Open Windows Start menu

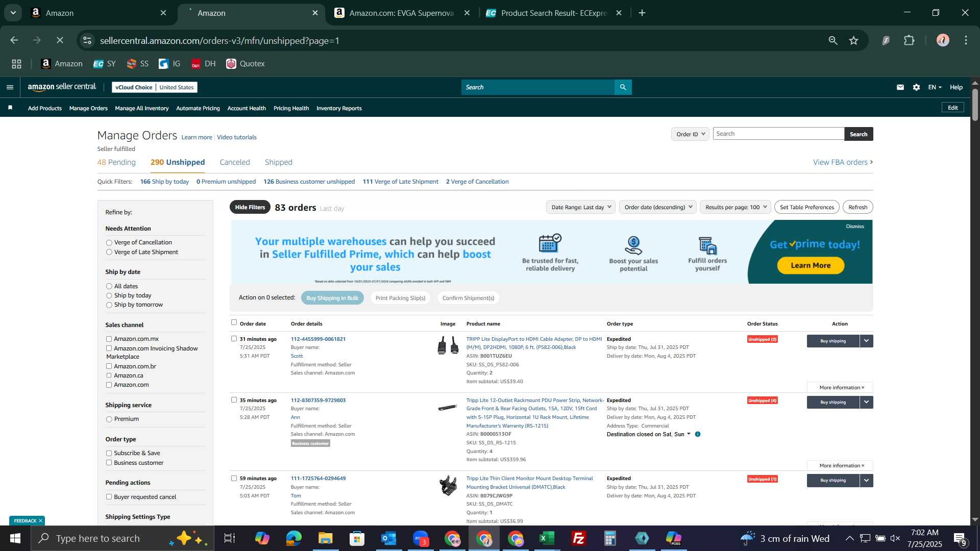(x=15, y=538)
